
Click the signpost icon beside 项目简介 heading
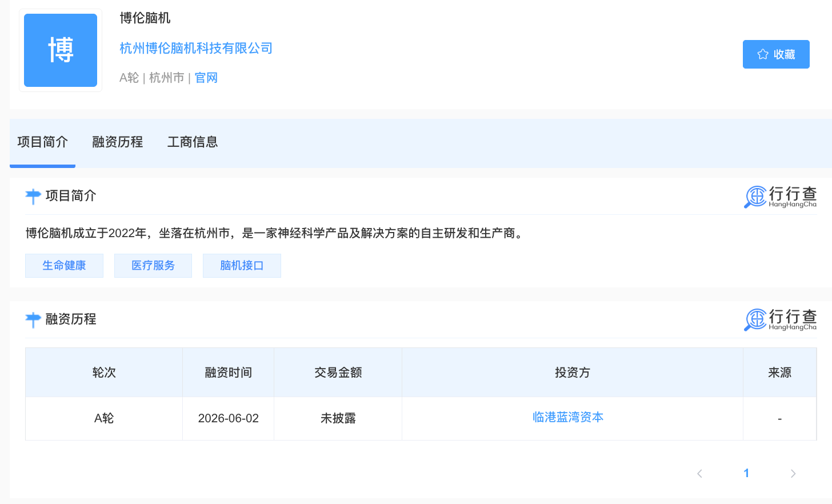pyautogui.click(x=33, y=197)
